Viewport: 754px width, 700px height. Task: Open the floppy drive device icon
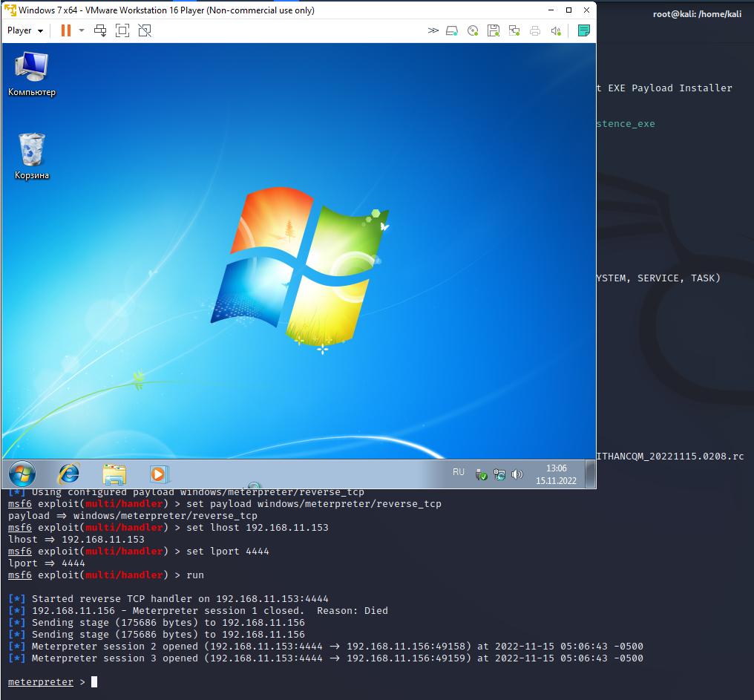pyautogui.click(x=494, y=30)
